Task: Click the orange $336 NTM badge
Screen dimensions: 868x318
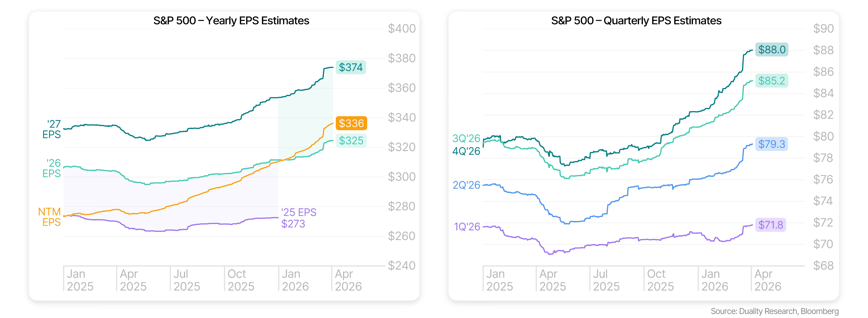Action: click(351, 124)
